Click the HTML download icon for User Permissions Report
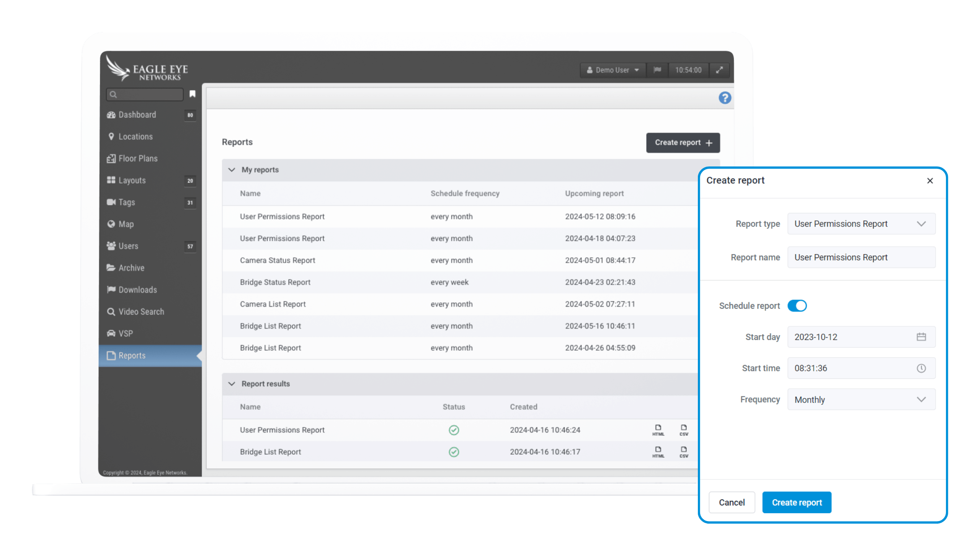This screenshot has height=551, width=980. pos(658,429)
